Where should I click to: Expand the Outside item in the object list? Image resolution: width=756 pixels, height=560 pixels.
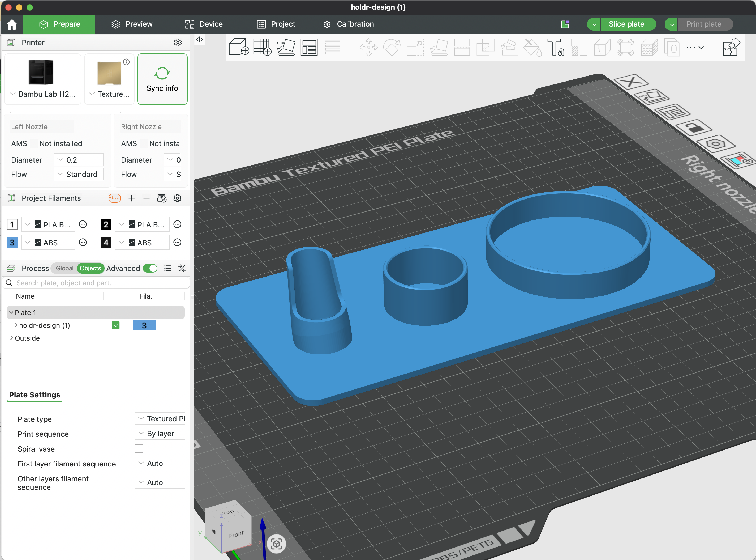[11, 338]
